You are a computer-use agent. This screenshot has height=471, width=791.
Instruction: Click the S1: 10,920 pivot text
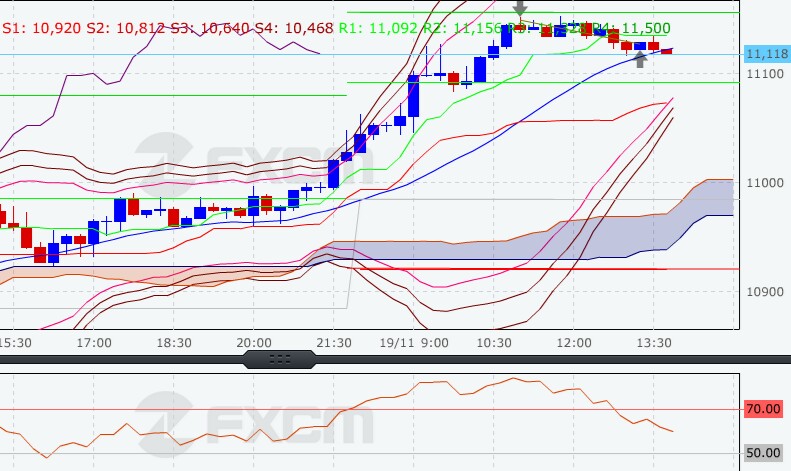coord(41,28)
